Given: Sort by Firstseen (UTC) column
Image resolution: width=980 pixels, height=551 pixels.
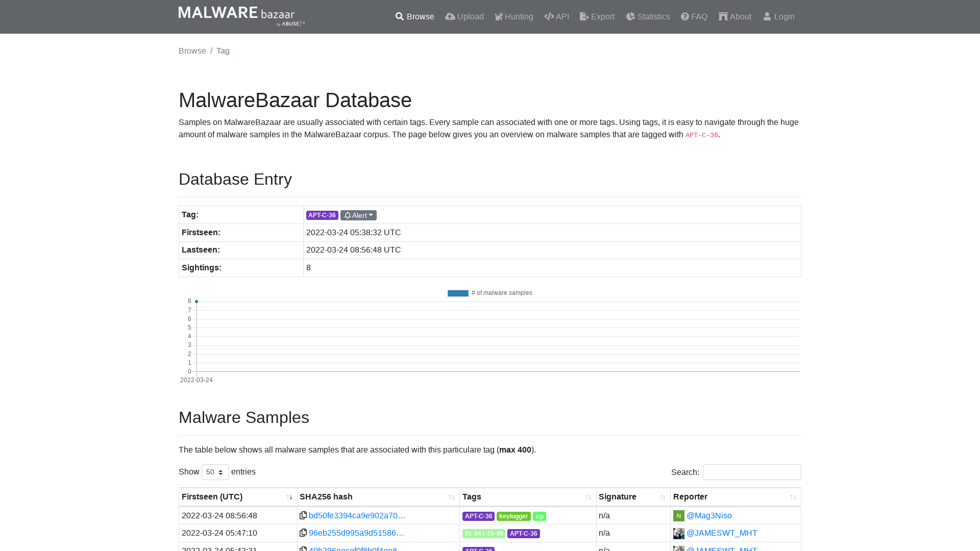Looking at the screenshot, I should [238, 497].
